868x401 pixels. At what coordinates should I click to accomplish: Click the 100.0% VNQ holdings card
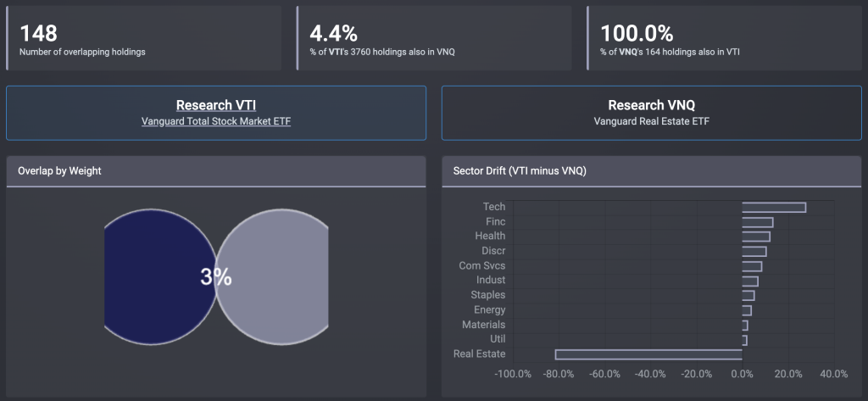tap(724, 38)
